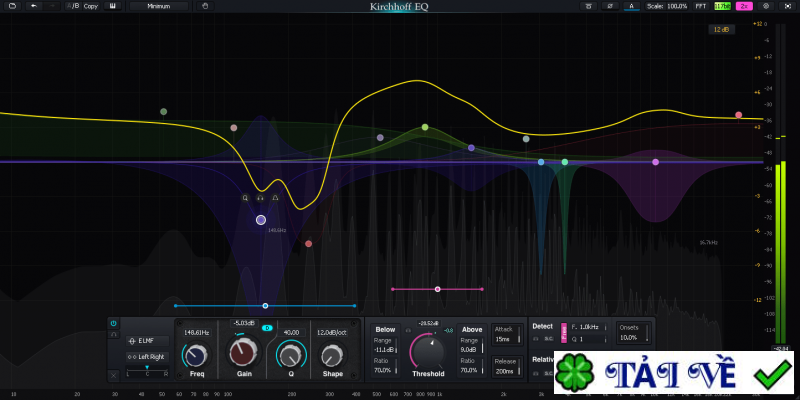Screen dimensions: 800x400
Task: Click the Copy button in top bar
Action: 91,6
